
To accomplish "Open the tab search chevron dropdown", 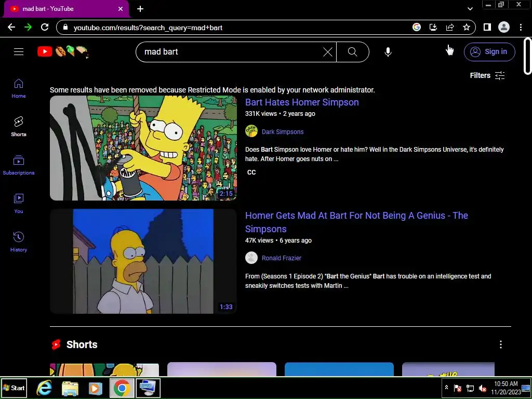I will click(x=470, y=9).
